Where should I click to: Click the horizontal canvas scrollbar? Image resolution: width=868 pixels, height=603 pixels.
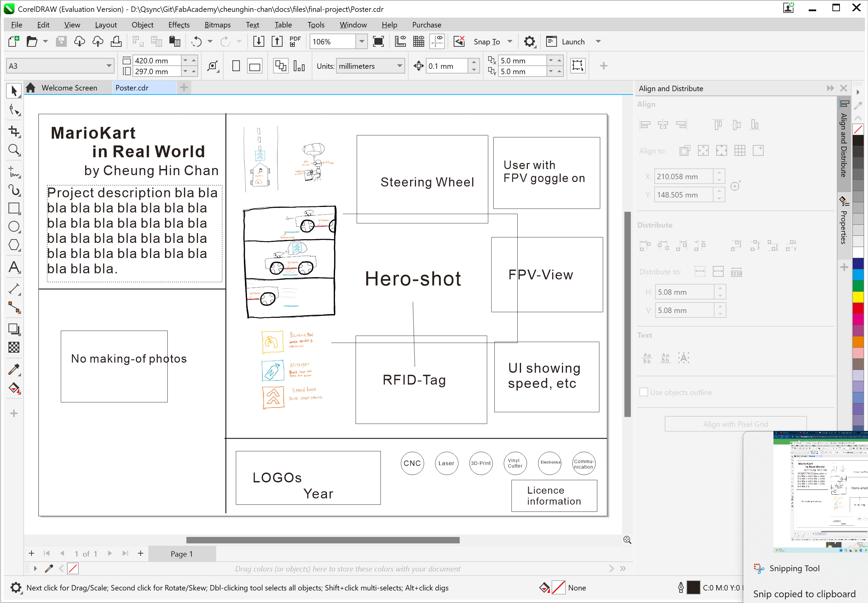[x=323, y=540]
